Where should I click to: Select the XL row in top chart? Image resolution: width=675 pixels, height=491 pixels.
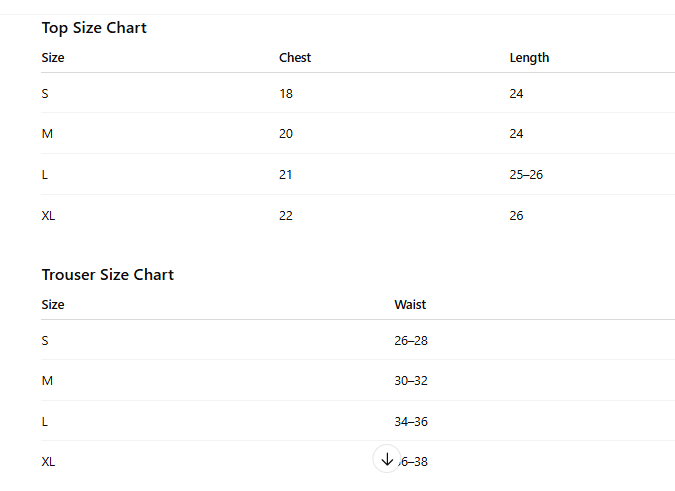[x=48, y=216]
